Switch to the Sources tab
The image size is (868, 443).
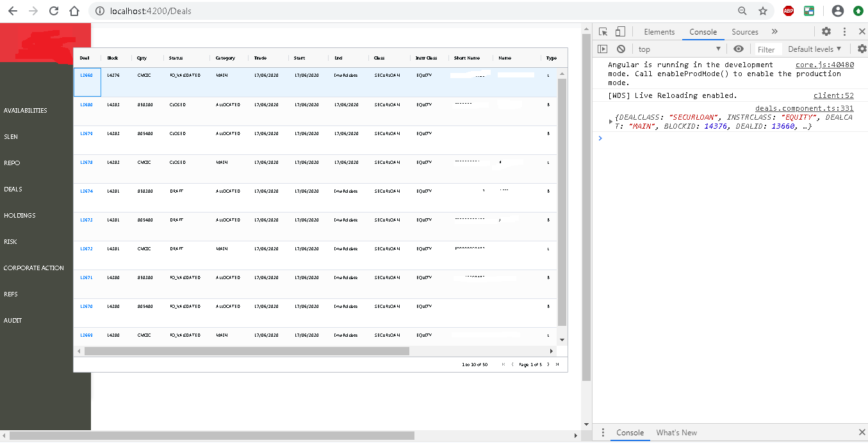tap(745, 31)
